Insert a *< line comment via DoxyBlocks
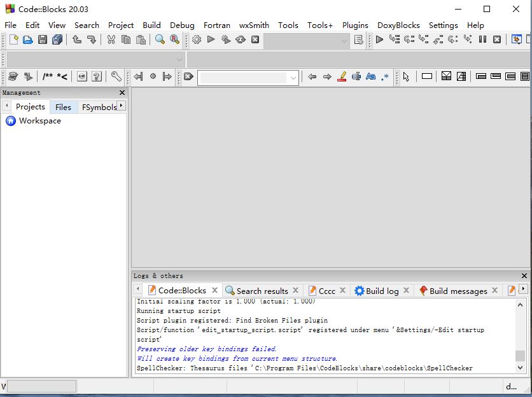 (x=62, y=76)
